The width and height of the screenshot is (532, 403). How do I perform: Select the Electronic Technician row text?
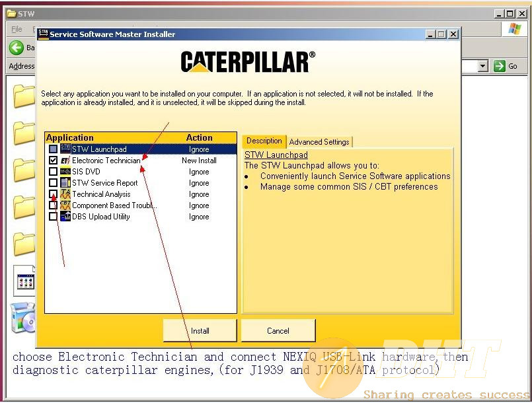pos(106,161)
